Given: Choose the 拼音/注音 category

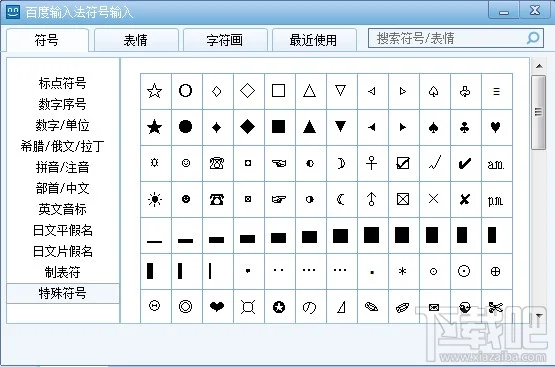Looking at the screenshot, I should [63, 167].
